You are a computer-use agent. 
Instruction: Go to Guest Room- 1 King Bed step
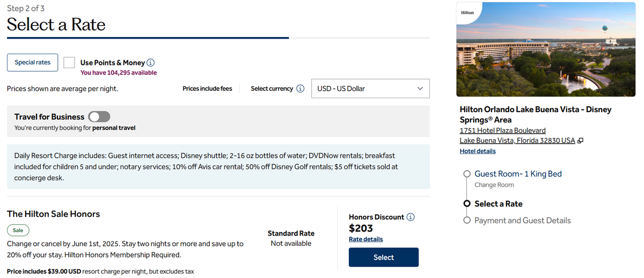(518, 173)
